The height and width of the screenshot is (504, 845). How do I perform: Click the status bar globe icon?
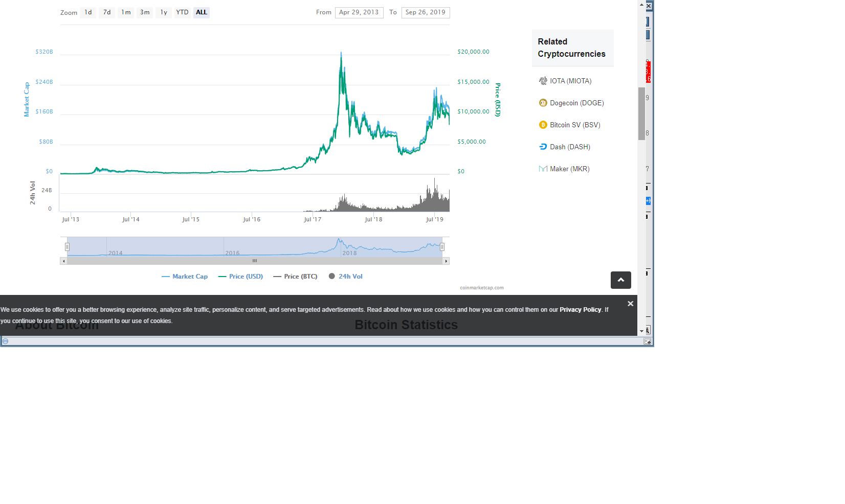[5, 341]
